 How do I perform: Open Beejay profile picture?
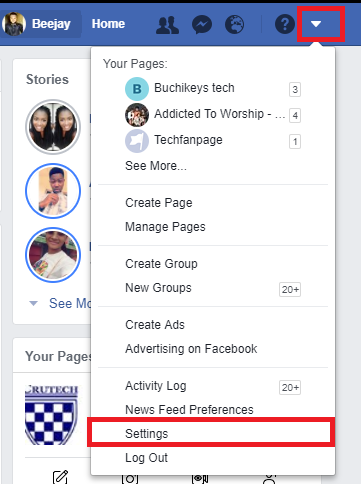pos(14,24)
